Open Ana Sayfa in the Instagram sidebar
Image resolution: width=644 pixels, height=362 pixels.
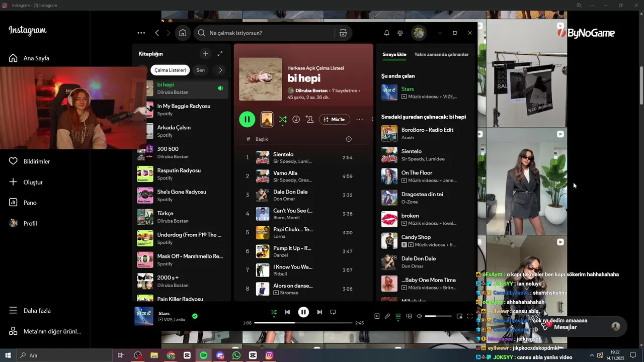pyautogui.click(x=29, y=58)
